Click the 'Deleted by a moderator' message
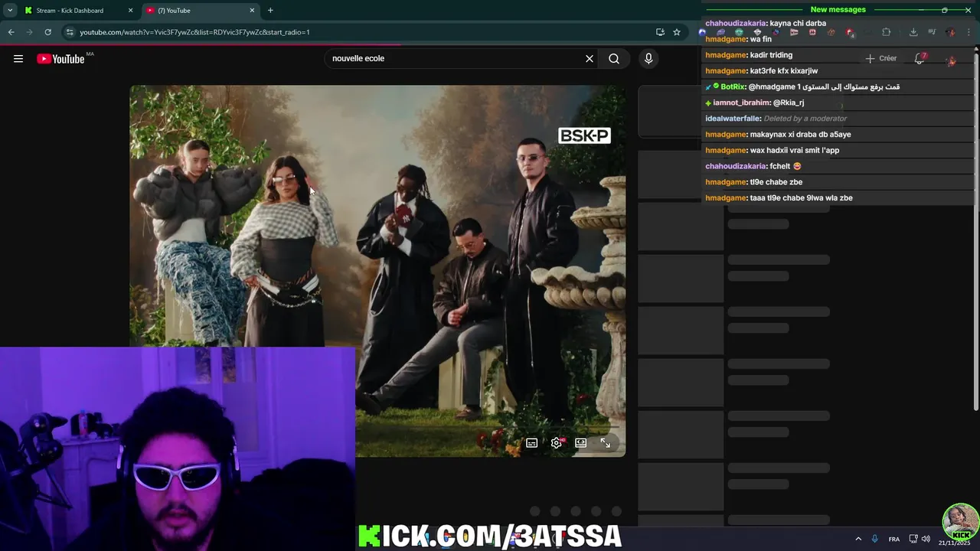The image size is (980, 551). [x=805, y=119]
